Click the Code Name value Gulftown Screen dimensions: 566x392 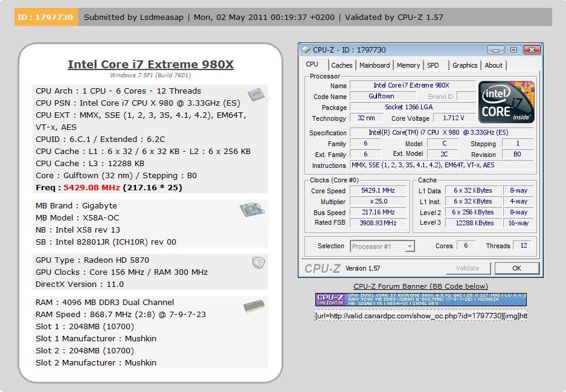click(x=382, y=97)
